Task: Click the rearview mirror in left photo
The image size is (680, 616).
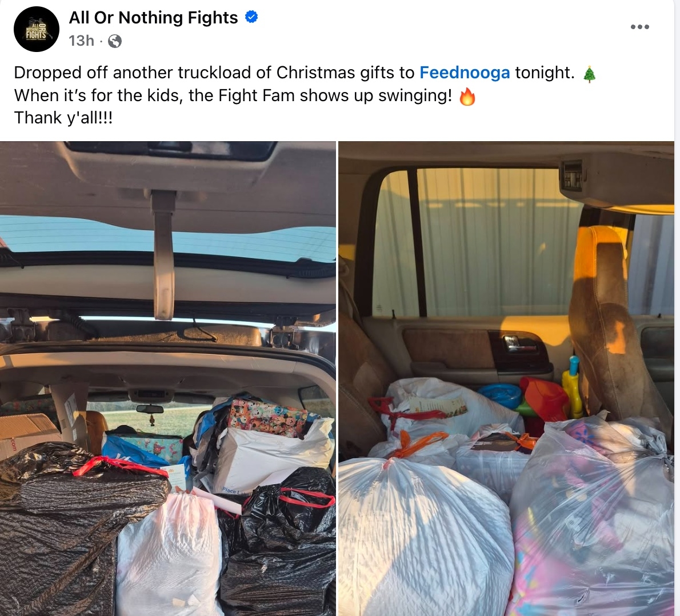Action: [150, 409]
